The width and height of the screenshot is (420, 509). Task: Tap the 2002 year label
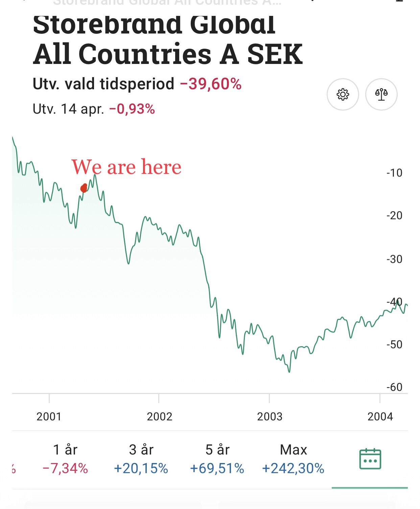tap(159, 416)
